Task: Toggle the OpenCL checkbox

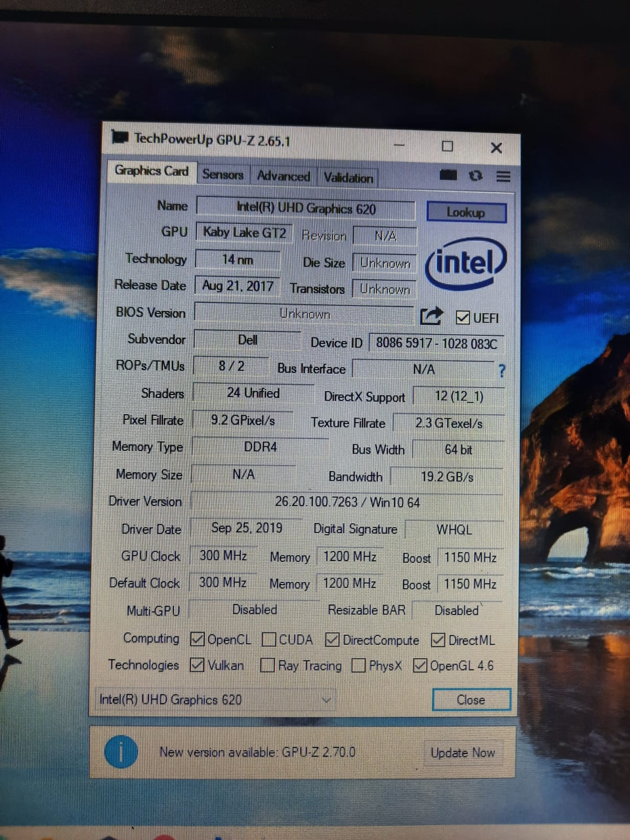Action: [197, 639]
